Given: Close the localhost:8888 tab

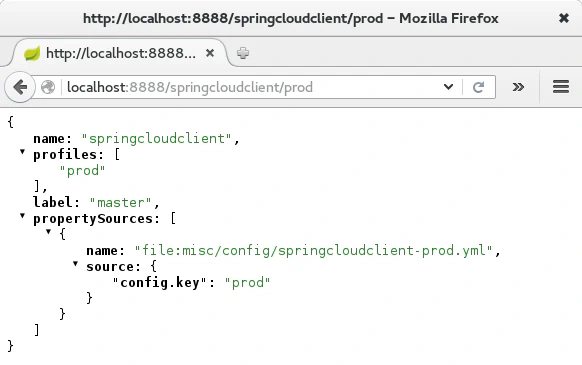Looking at the screenshot, I should 210,53.
